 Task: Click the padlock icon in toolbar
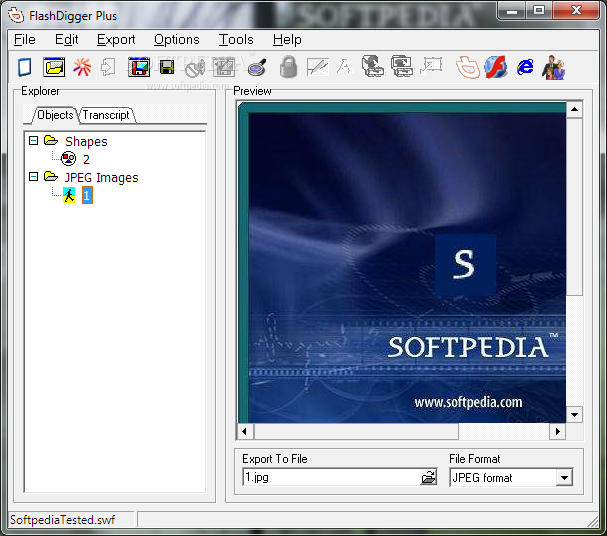[288, 67]
